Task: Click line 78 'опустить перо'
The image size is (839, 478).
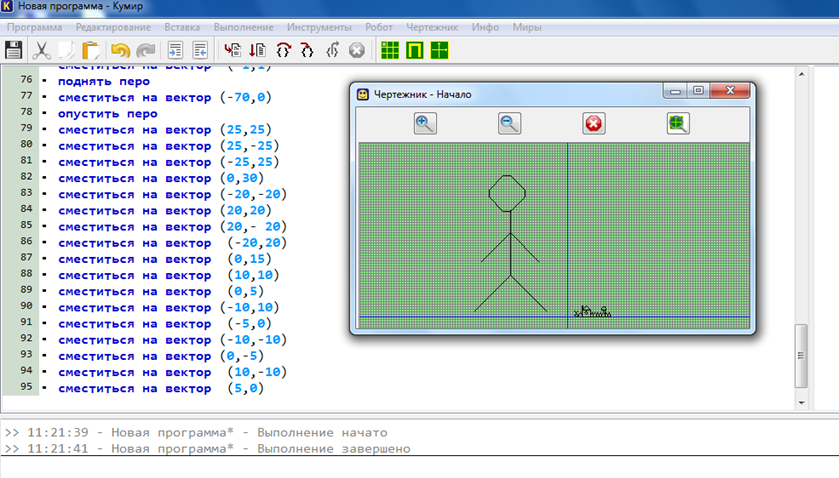Action: 108,113
